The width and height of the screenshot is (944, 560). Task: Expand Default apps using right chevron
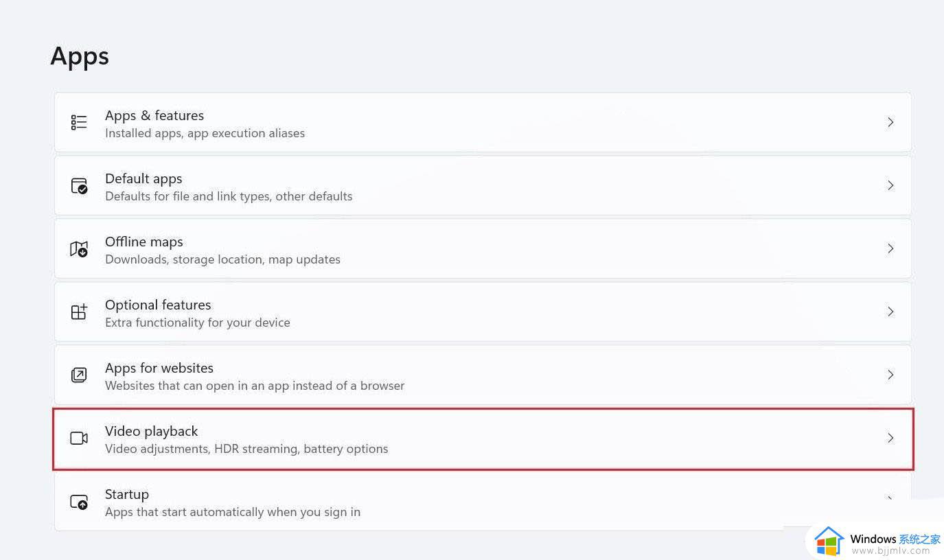[x=890, y=185]
